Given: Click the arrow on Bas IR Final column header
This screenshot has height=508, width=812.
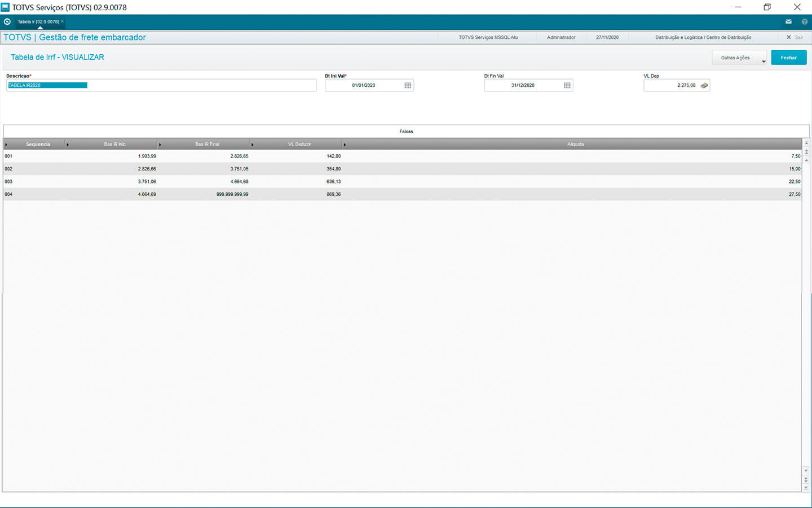Looking at the screenshot, I should click(x=160, y=145).
